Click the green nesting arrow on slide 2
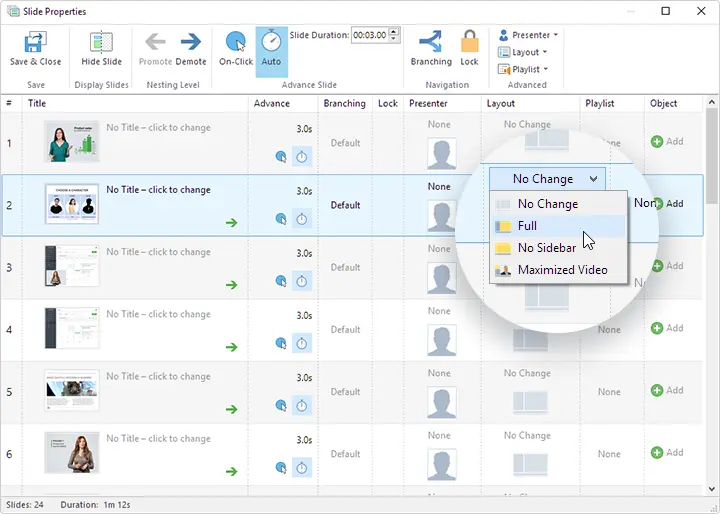720x514 pixels. [x=231, y=223]
